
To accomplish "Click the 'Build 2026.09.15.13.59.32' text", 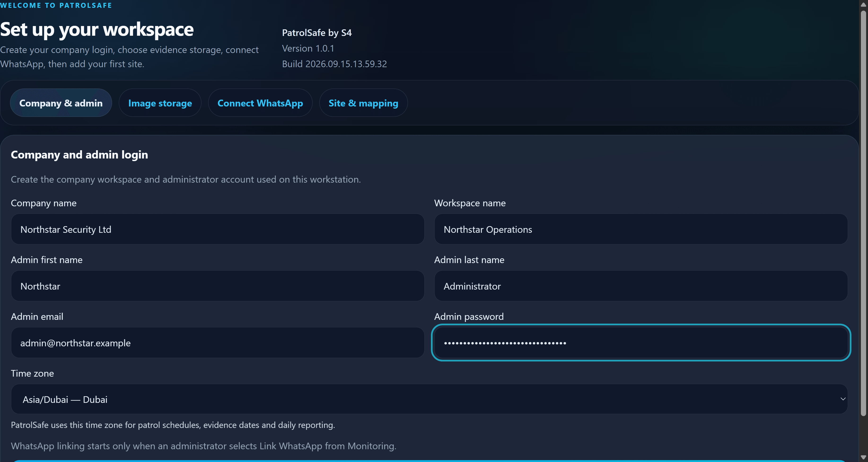I will tap(334, 64).
